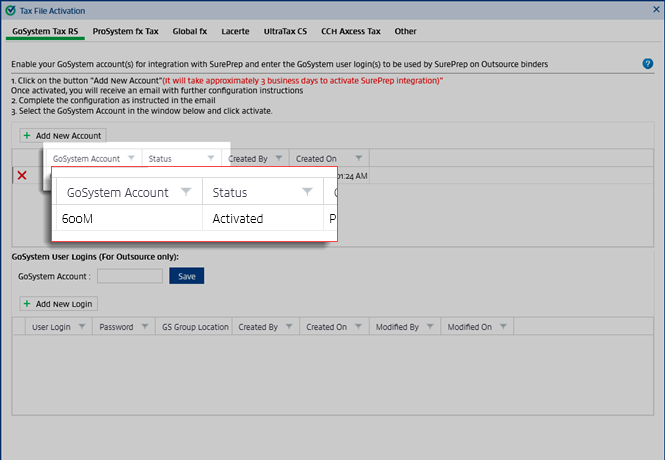Open Created By filter in accounts grid
The height and width of the screenshot is (460, 665).
click(279, 158)
